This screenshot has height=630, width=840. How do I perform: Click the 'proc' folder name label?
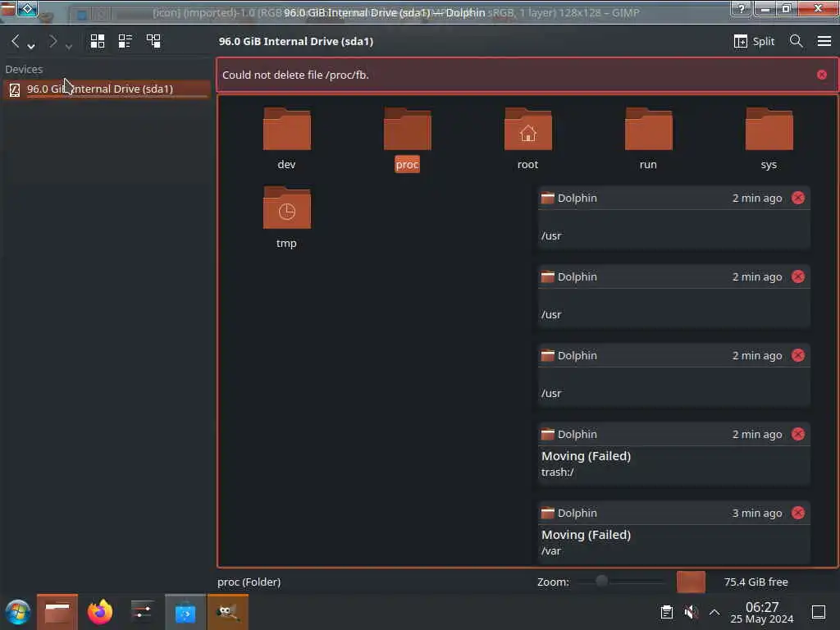[407, 164]
